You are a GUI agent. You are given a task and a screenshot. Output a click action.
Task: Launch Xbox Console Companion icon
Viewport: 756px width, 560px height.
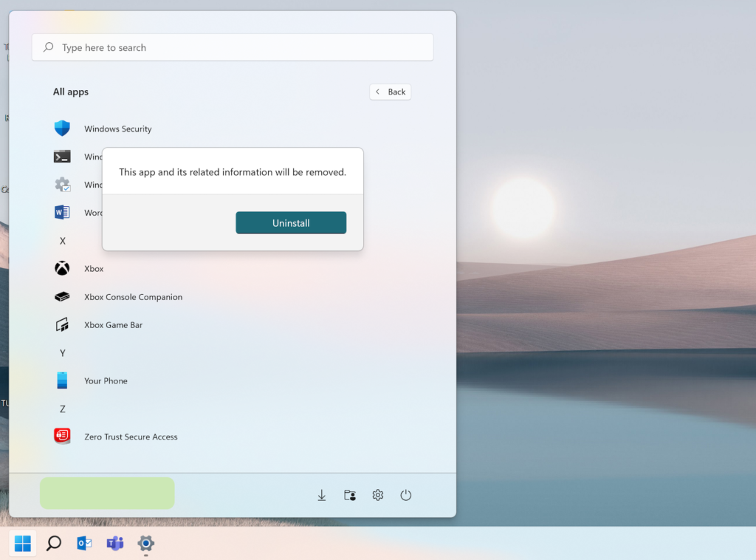(x=62, y=297)
